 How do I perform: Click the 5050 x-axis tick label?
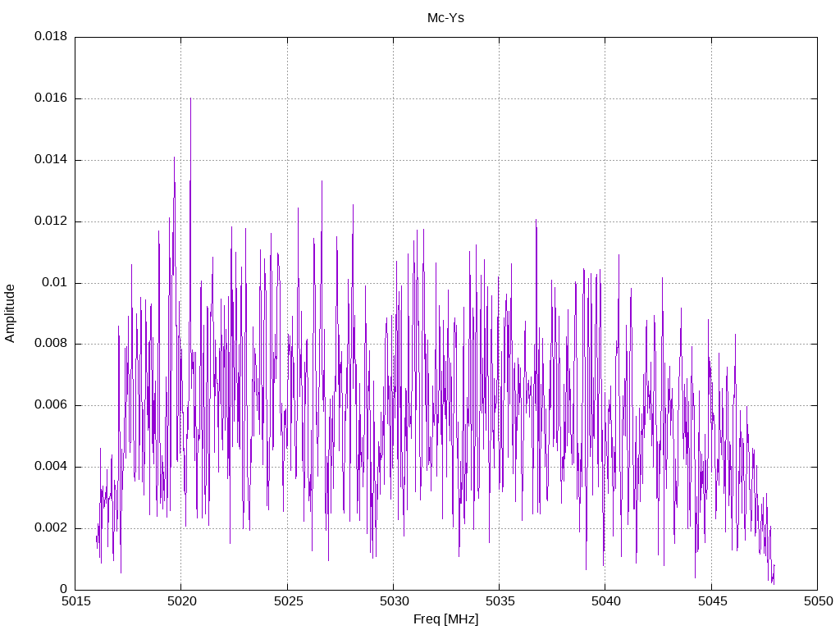pos(818,601)
